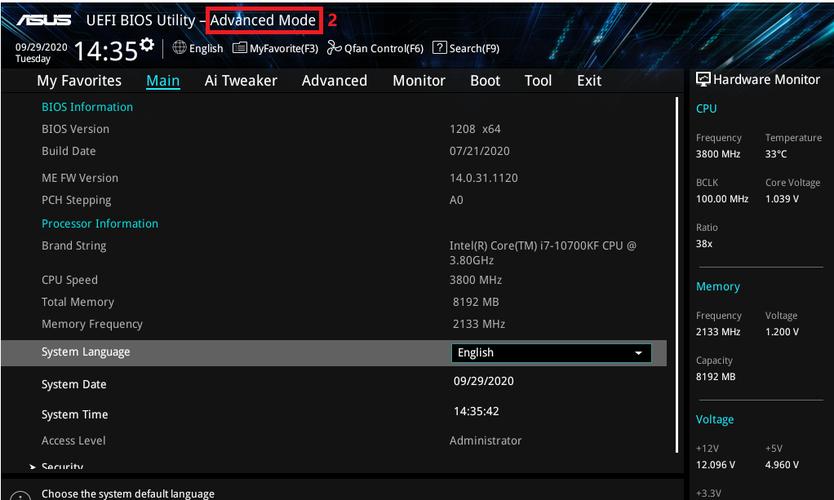This screenshot has height=500, width=834.
Task: Select the Boot tab
Action: coord(485,81)
